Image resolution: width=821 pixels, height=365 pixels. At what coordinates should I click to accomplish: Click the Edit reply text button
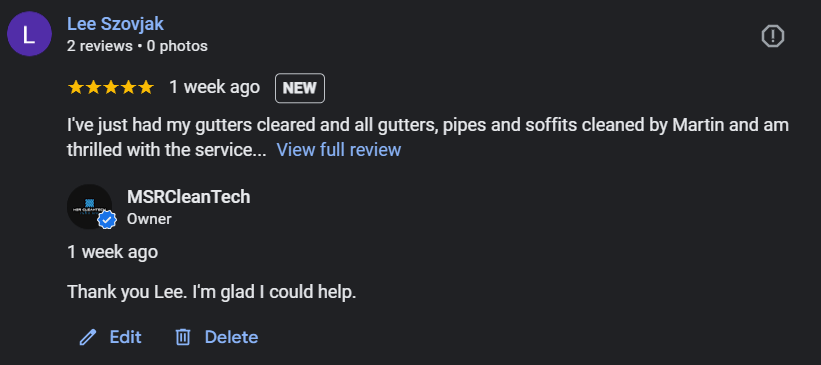coord(125,337)
